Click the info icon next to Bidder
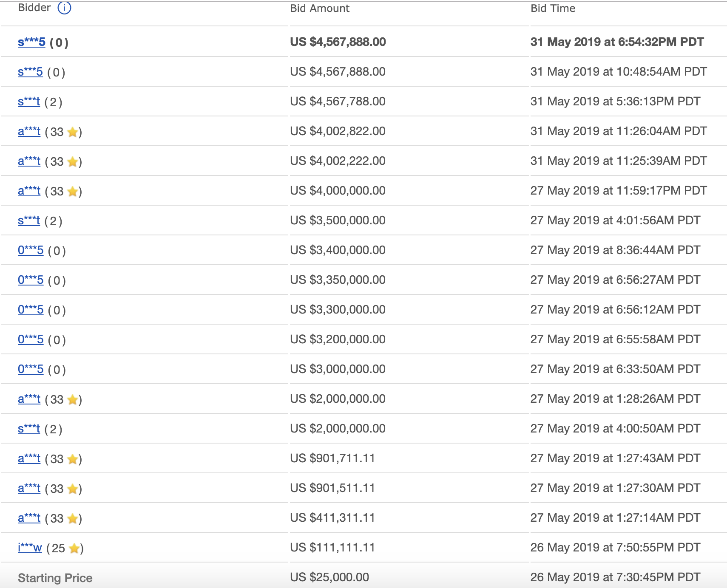This screenshot has width=727, height=588. click(64, 8)
